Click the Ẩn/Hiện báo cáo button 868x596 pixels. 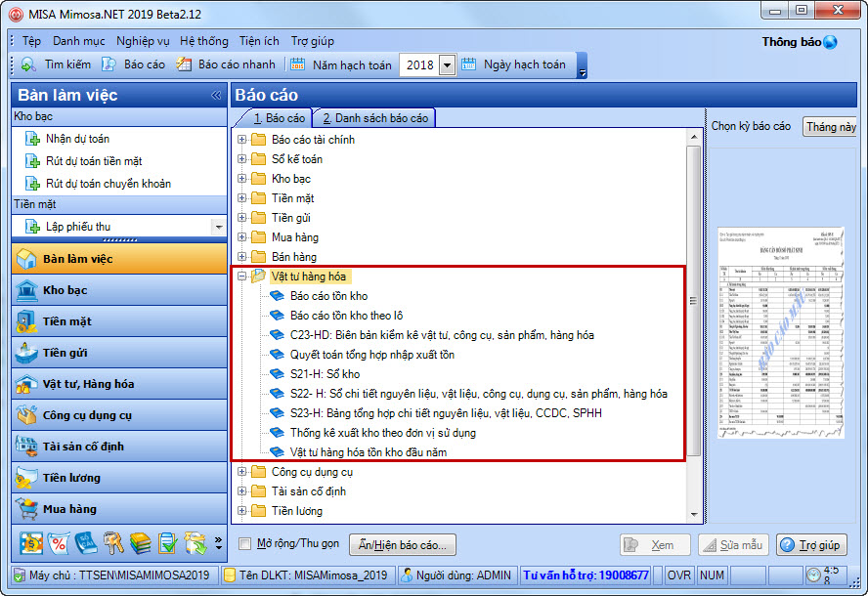pyautogui.click(x=403, y=545)
